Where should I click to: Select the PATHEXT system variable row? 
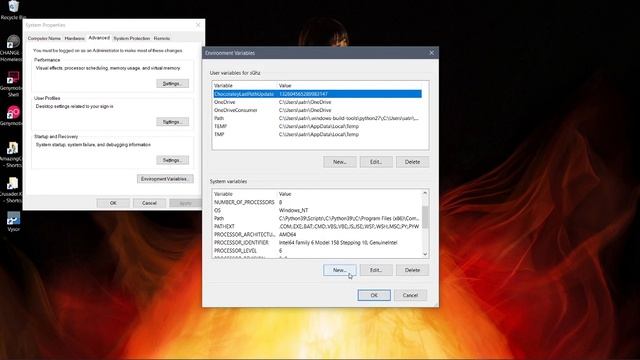317,227
